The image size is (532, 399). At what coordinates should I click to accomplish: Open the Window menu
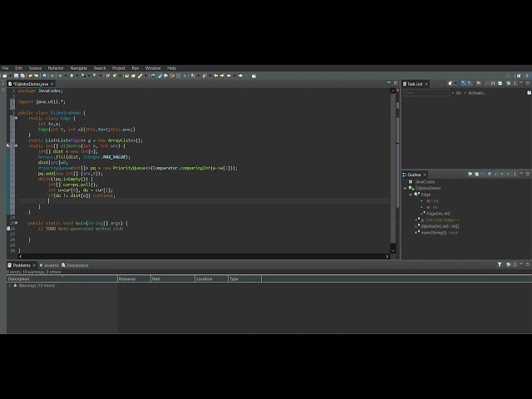[153, 68]
